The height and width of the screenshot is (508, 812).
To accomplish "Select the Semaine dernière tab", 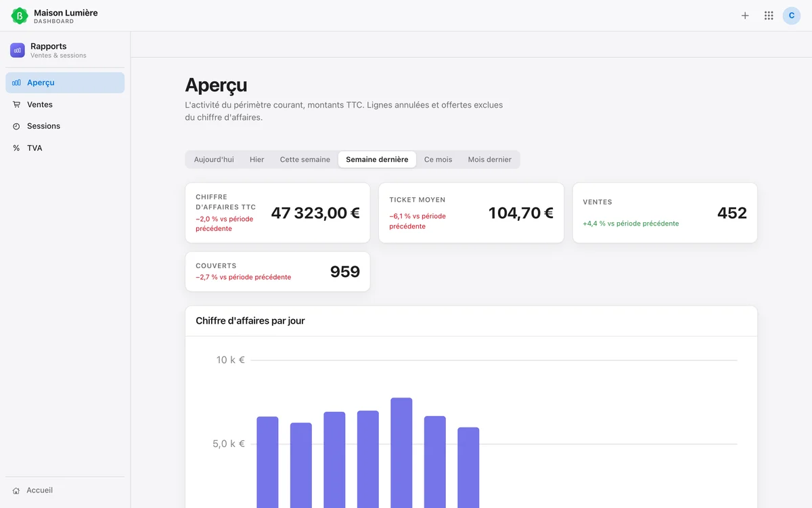I will 377,160.
